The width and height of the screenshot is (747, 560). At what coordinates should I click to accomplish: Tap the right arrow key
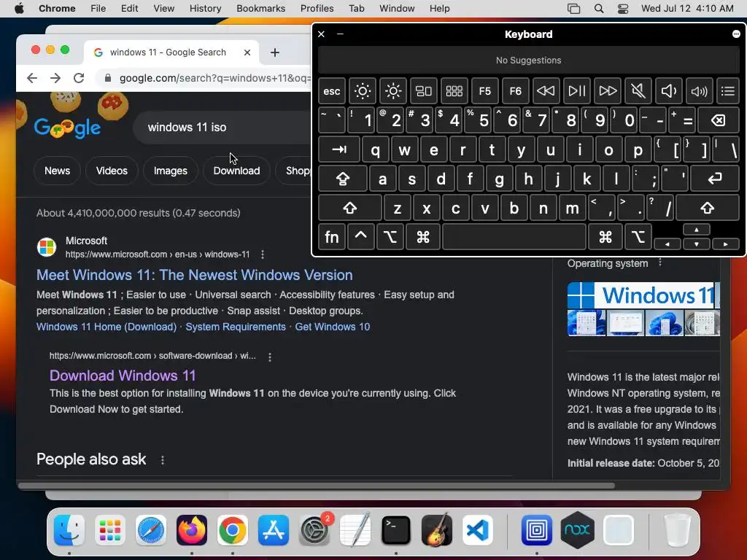[x=726, y=244]
